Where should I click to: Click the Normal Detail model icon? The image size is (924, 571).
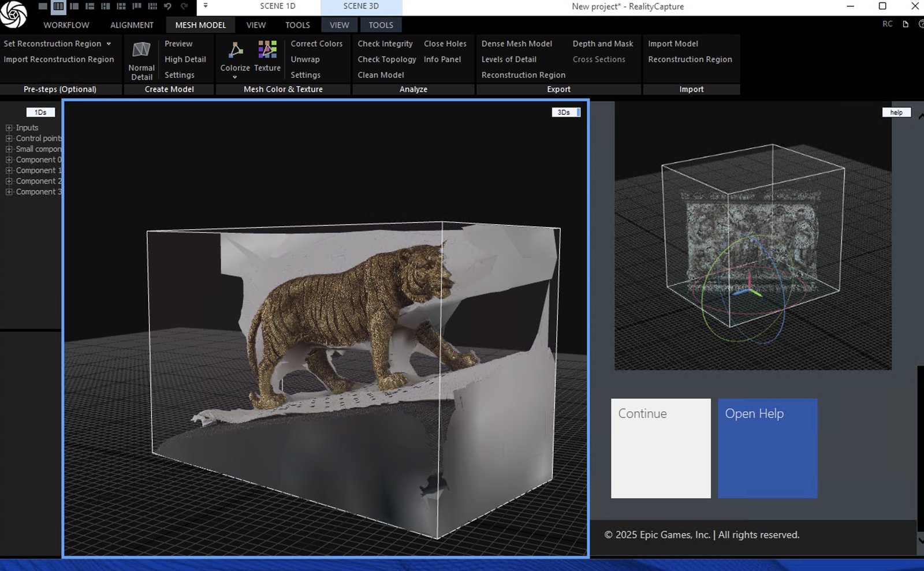[141, 50]
